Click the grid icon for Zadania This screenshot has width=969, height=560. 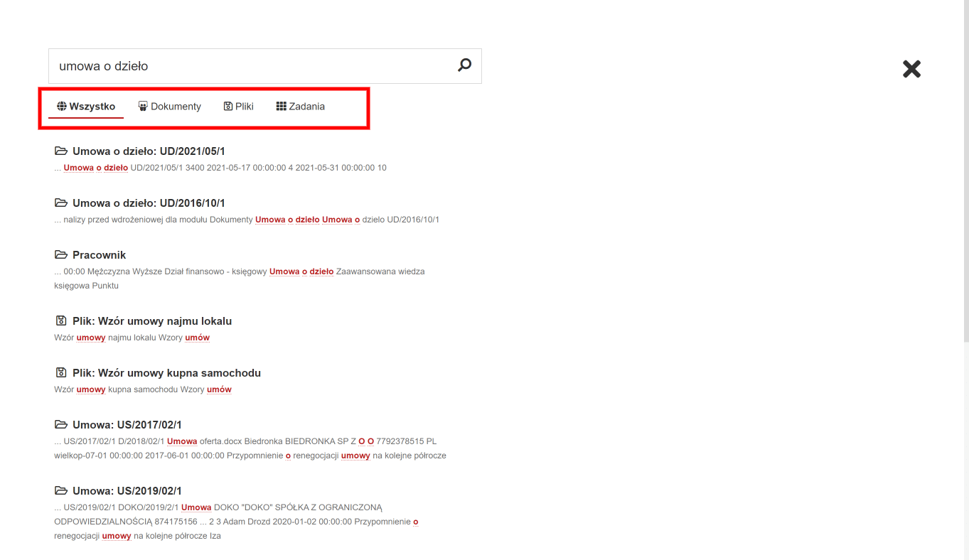pyautogui.click(x=281, y=107)
